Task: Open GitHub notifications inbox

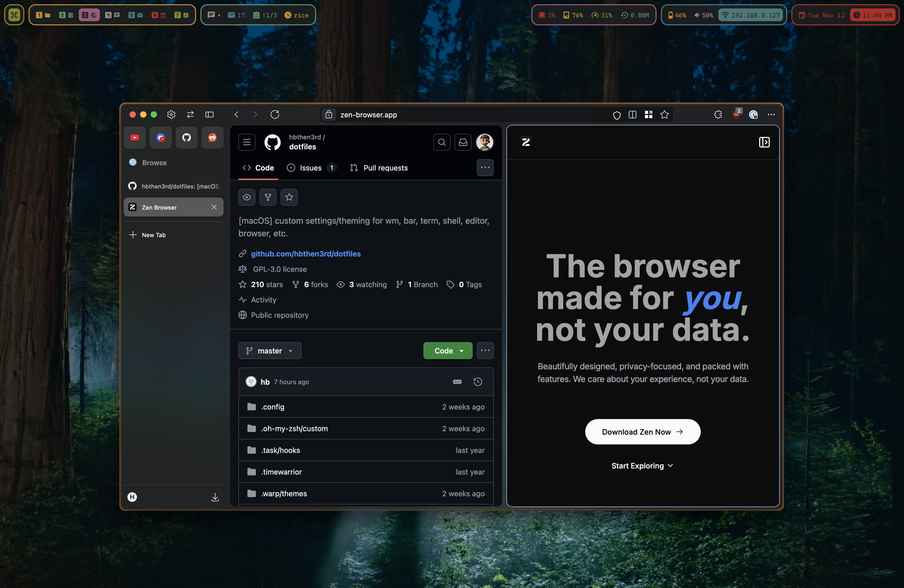Action: coord(463,143)
